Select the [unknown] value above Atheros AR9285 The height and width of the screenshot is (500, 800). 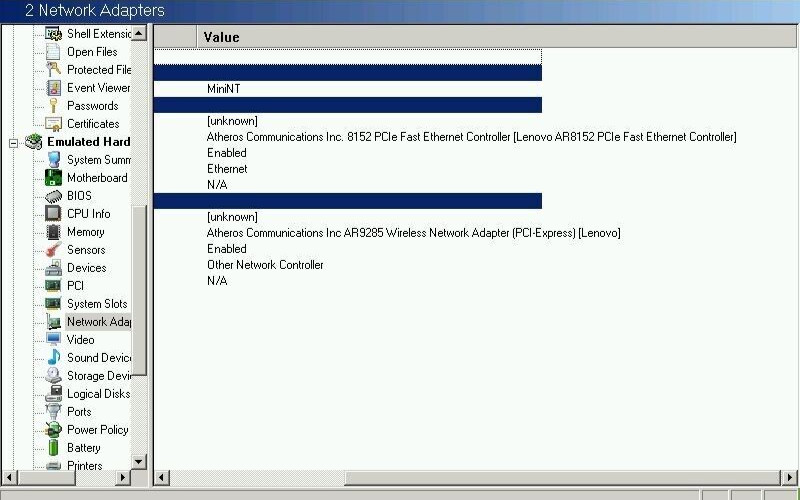pos(232,217)
